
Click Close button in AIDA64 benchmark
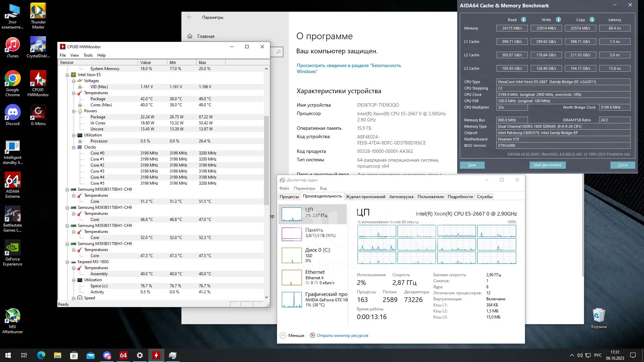point(623,165)
